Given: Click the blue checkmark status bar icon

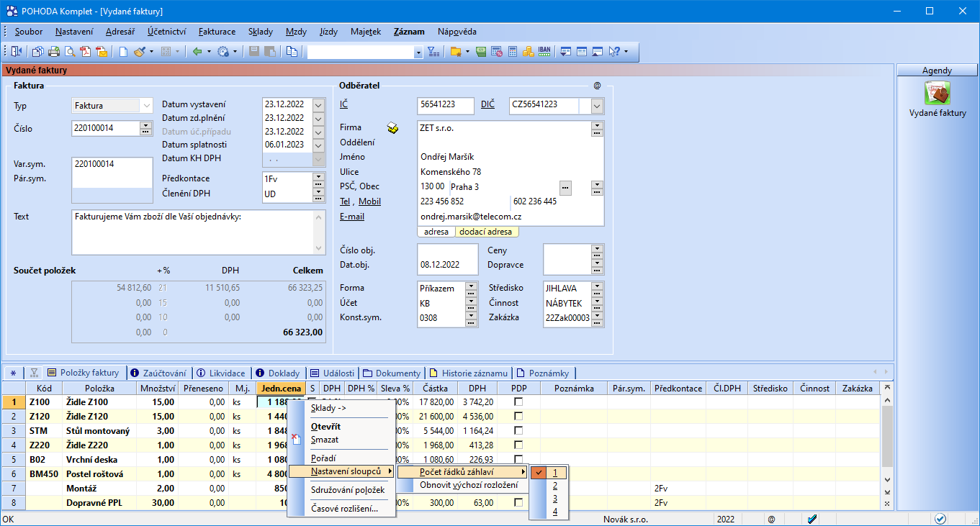Looking at the screenshot, I should point(812,519).
